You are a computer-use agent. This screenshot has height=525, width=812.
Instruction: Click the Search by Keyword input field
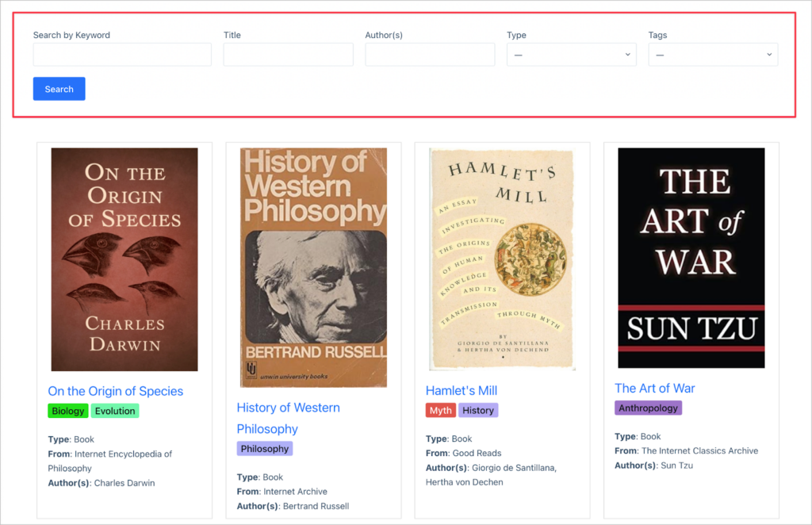[x=122, y=55]
